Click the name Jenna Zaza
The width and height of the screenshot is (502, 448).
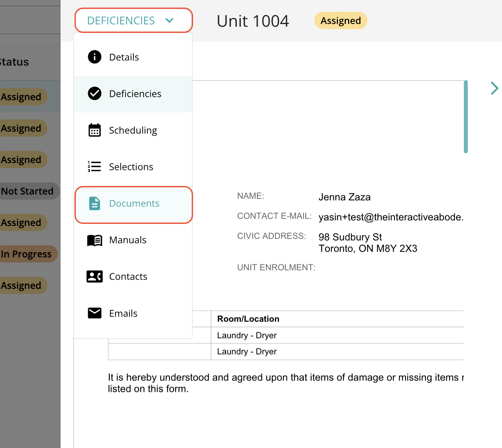click(345, 197)
